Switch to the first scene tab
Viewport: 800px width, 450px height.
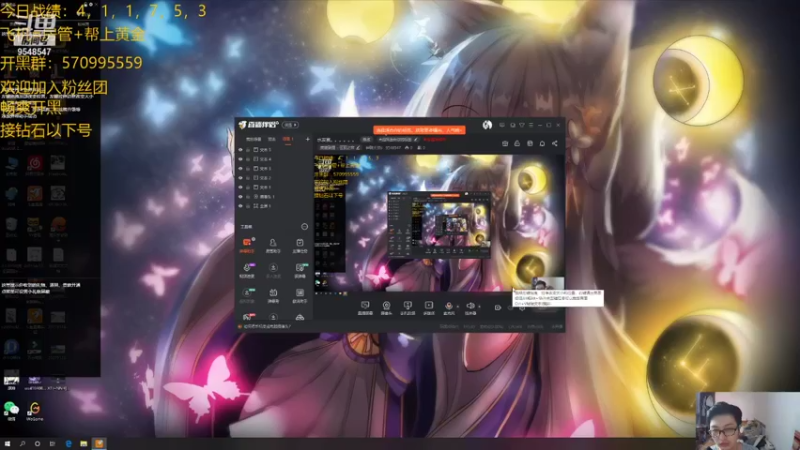pos(254,139)
